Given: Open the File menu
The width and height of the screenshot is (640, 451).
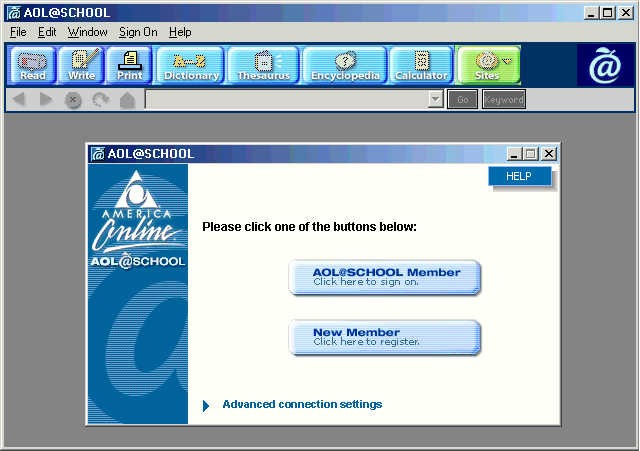Looking at the screenshot, I should (x=18, y=32).
